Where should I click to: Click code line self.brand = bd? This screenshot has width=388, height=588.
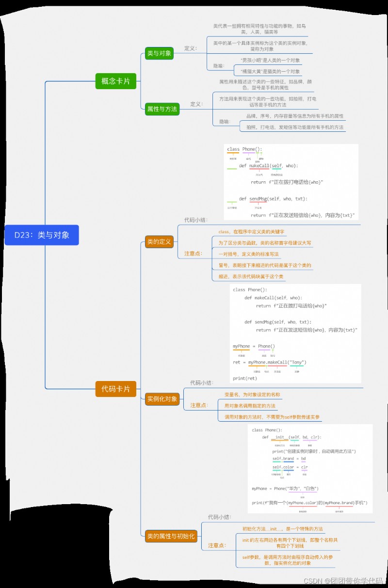pyautogui.click(x=289, y=459)
